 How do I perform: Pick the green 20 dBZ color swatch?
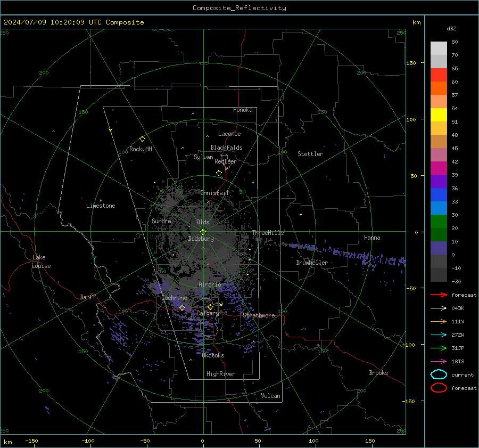click(x=439, y=222)
